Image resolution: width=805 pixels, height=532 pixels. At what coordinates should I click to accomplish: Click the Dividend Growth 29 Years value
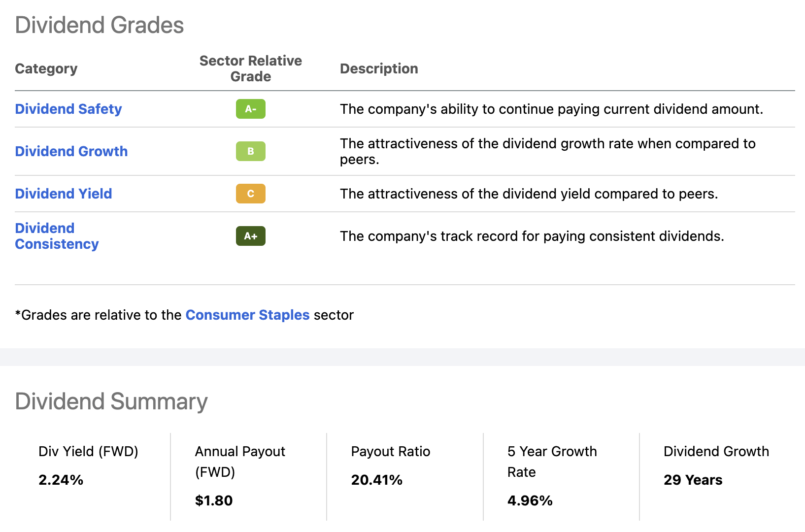693,480
